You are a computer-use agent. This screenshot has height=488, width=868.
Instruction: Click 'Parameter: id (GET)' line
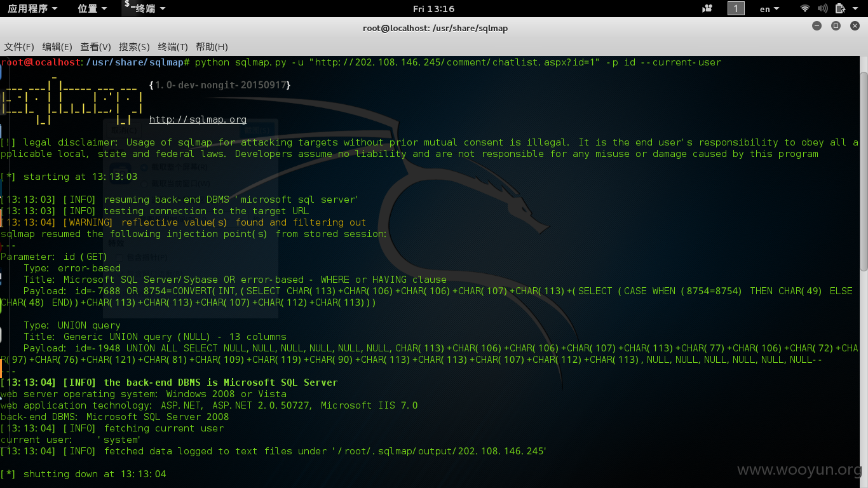click(x=54, y=257)
